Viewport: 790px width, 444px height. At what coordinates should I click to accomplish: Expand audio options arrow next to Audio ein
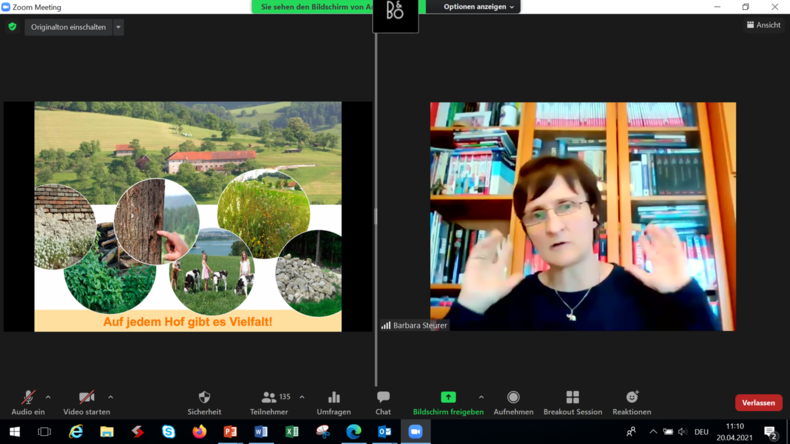pyautogui.click(x=48, y=397)
